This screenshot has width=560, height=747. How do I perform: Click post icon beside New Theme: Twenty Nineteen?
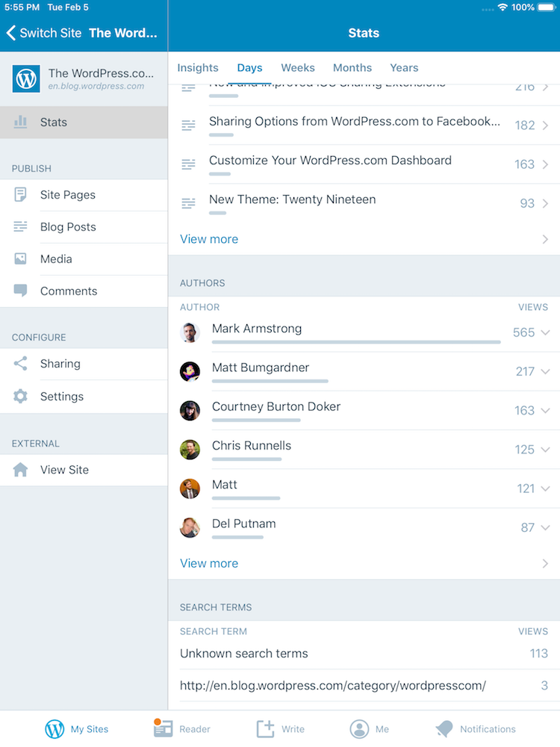pos(189,203)
